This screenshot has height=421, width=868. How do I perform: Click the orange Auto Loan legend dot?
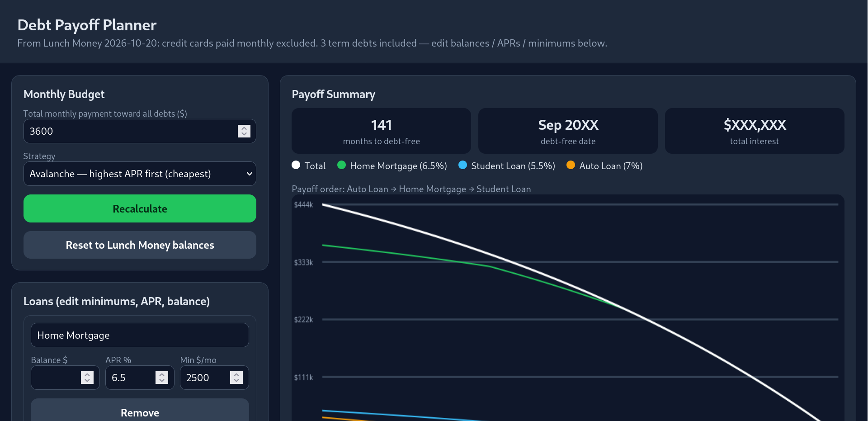tap(571, 165)
